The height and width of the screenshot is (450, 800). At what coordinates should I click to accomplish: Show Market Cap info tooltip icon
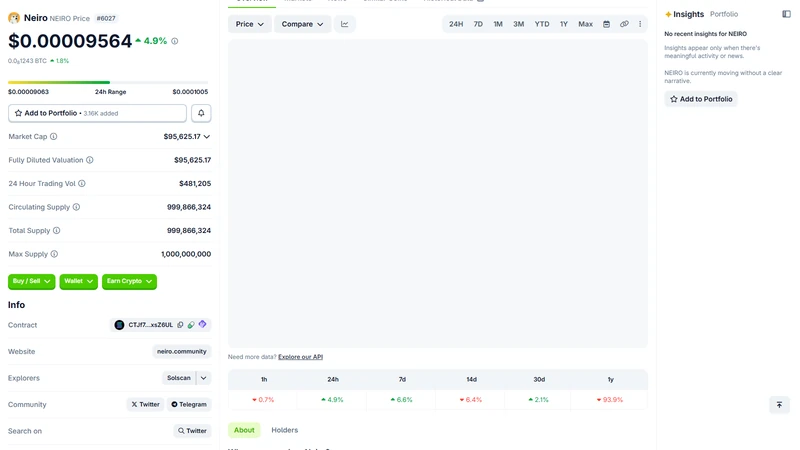(x=54, y=136)
